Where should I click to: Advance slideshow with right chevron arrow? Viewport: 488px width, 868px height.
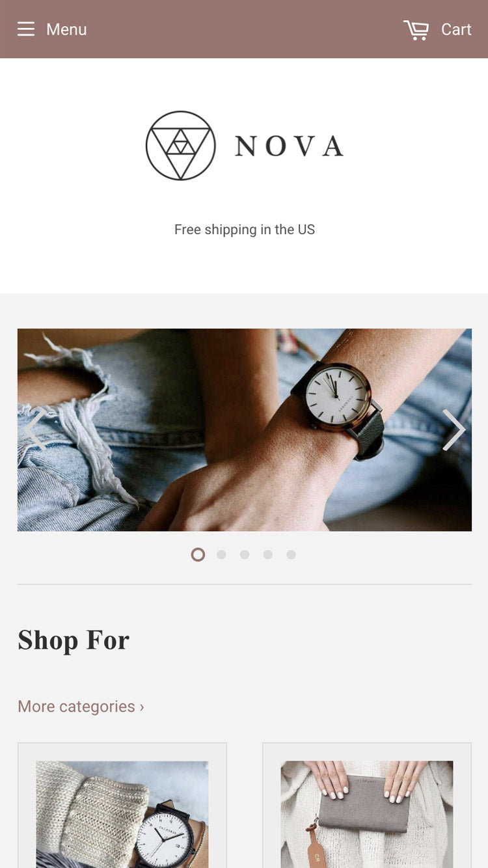(x=454, y=429)
